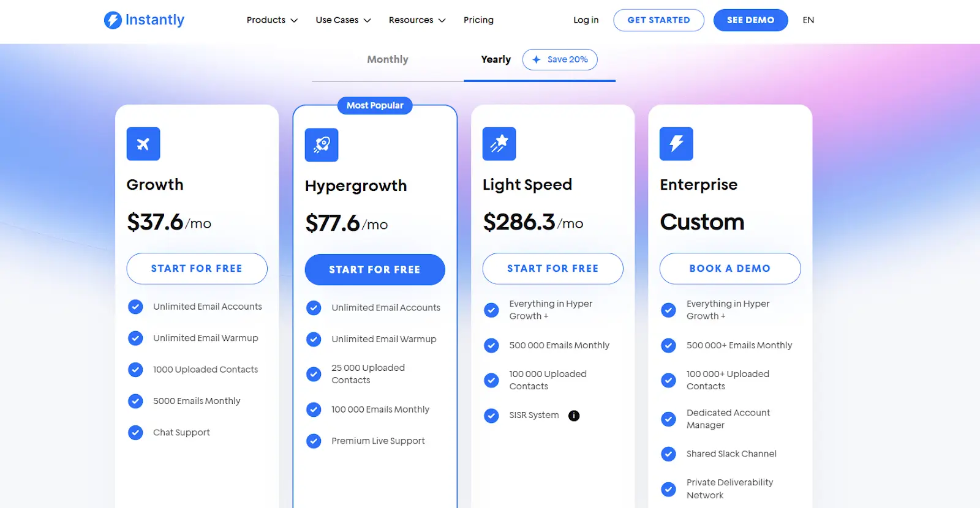Screen dimensions: 980x508
Task: Click checkmark next to Light Speed Everything in Hyper Growth
Action: click(x=491, y=310)
